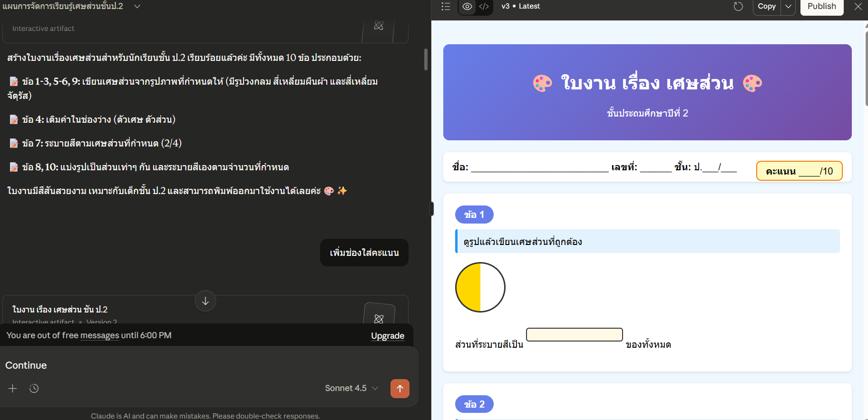Image resolution: width=868 pixels, height=420 pixels.
Task: Click the Publish button
Action: [x=821, y=7]
